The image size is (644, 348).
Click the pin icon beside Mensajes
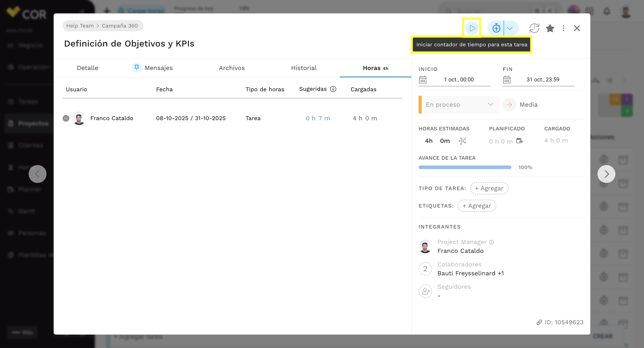click(136, 68)
